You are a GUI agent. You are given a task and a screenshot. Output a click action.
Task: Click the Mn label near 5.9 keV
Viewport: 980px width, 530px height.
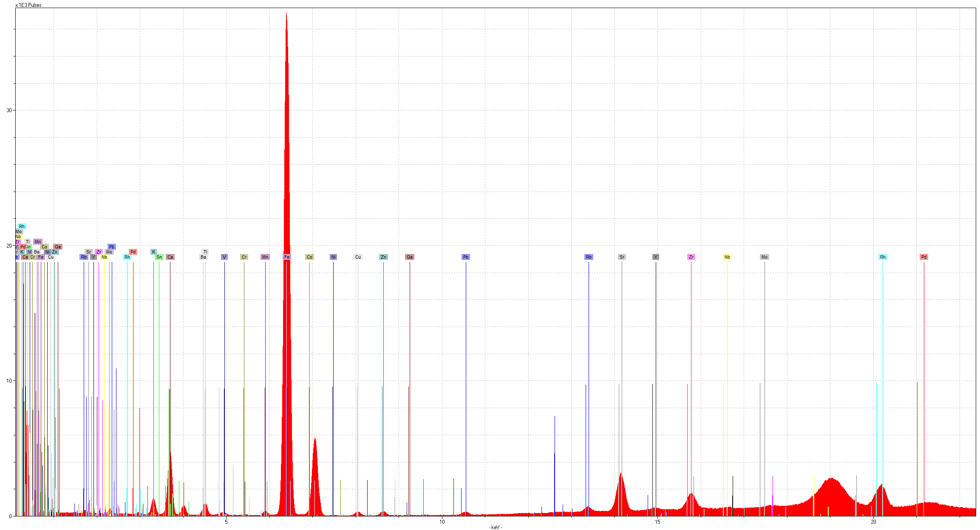[x=265, y=257]
